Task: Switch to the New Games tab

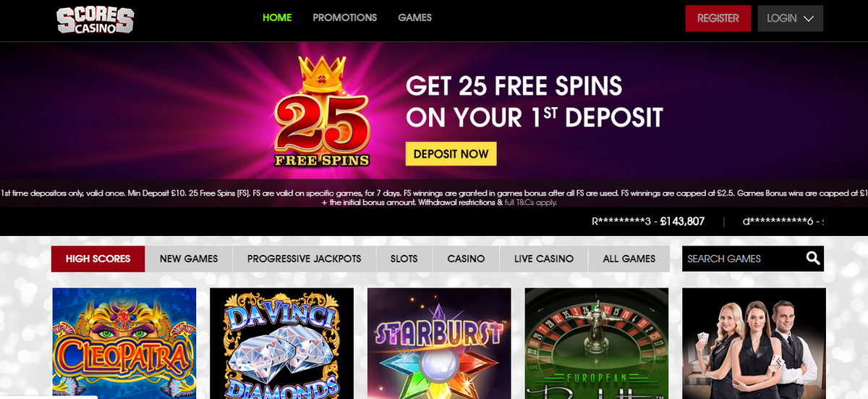Action: 189,259
